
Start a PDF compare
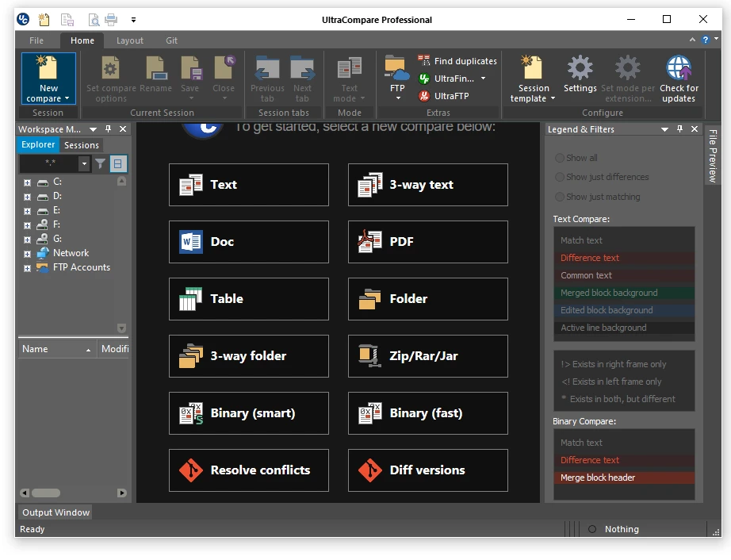[x=427, y=242]
